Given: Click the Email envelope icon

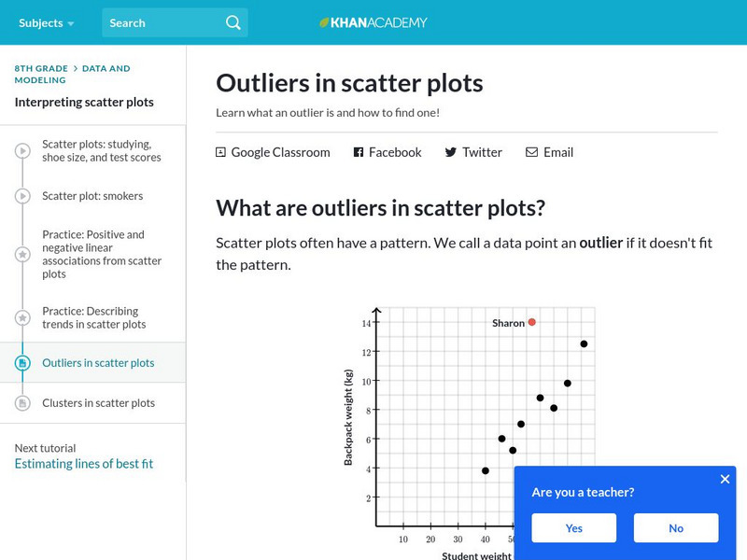Looking at the screenshot, I should (x=531, y=152).
